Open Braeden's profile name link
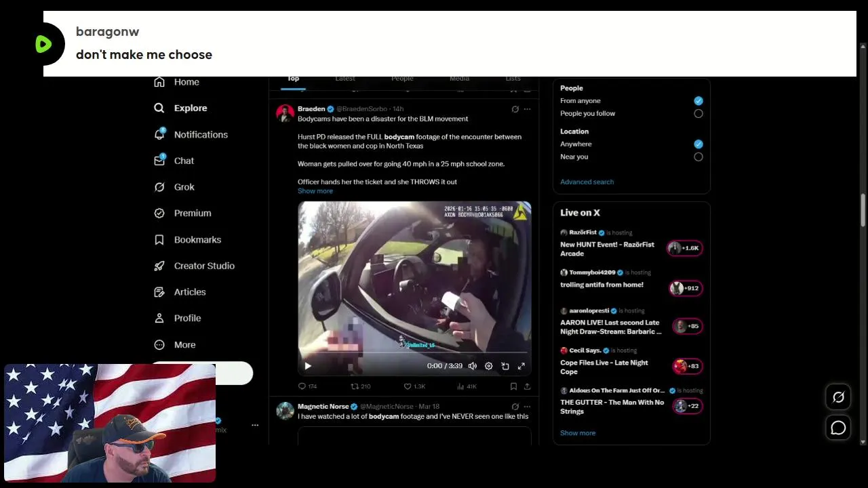The image size is (868, 488). click(311, 109)
